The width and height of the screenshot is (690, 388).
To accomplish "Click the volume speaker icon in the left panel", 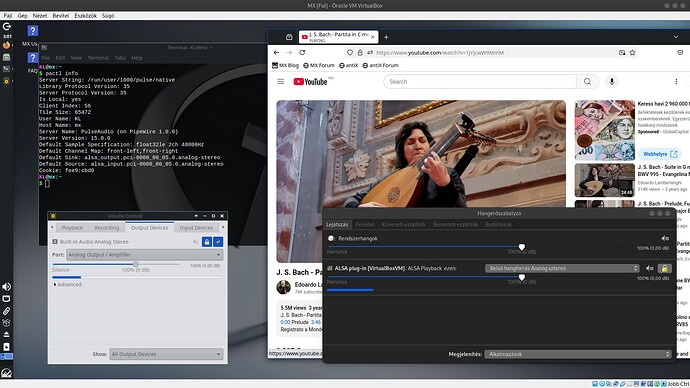I will 7,287.
